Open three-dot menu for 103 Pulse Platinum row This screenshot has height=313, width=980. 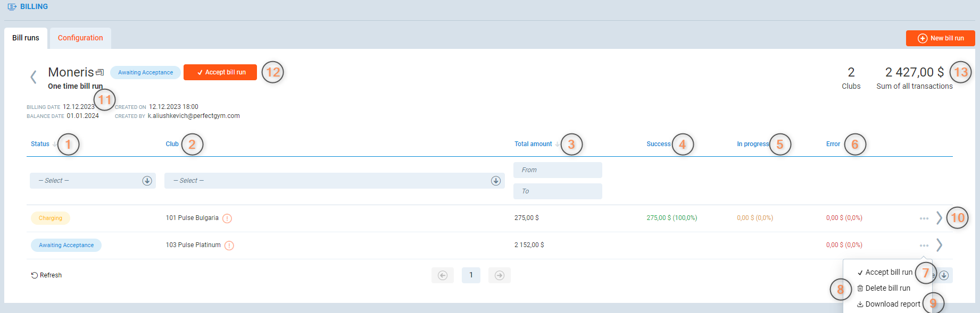pyautogui.click(x=924, y=246)
